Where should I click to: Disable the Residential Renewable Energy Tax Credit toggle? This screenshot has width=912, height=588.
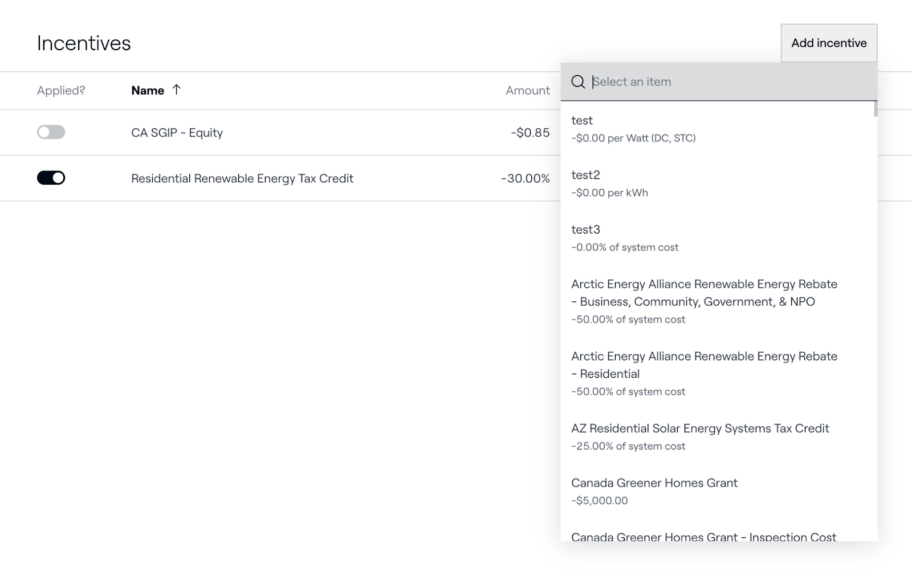click(51, 178)
